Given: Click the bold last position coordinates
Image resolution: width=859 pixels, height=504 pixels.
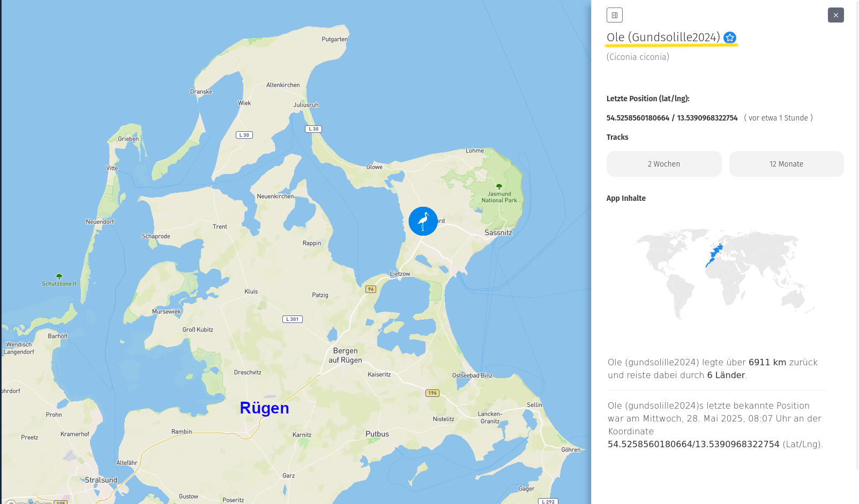Looking at the screenshot, I should (x=671, y=118).
